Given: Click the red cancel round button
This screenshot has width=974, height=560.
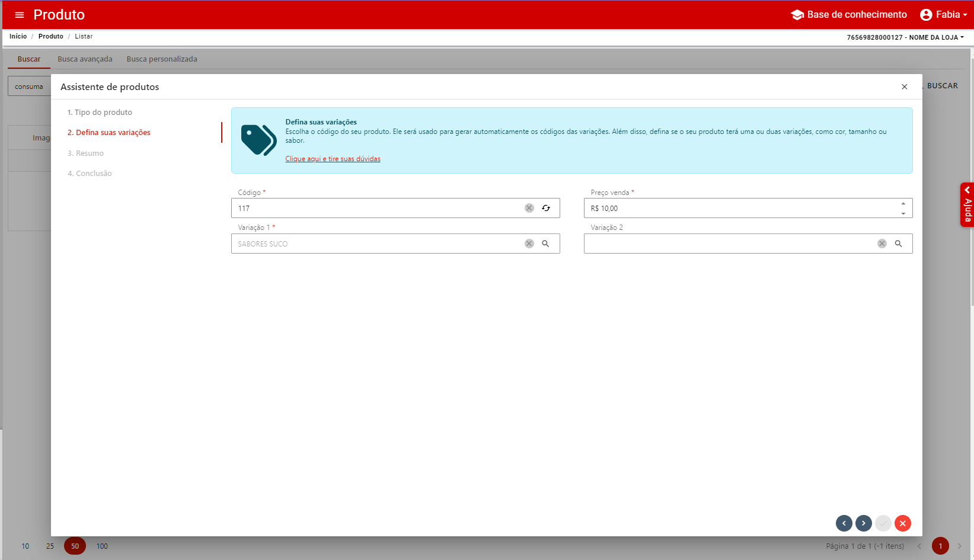Looking at the screenshot, I should pos(902,523).
